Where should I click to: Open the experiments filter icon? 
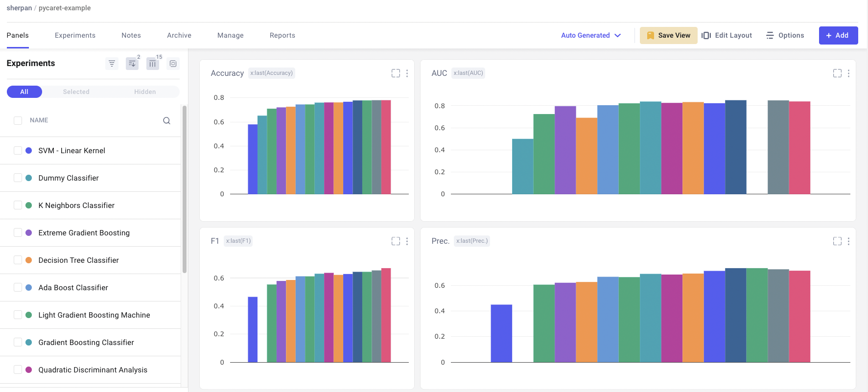[x=112, y=64]
